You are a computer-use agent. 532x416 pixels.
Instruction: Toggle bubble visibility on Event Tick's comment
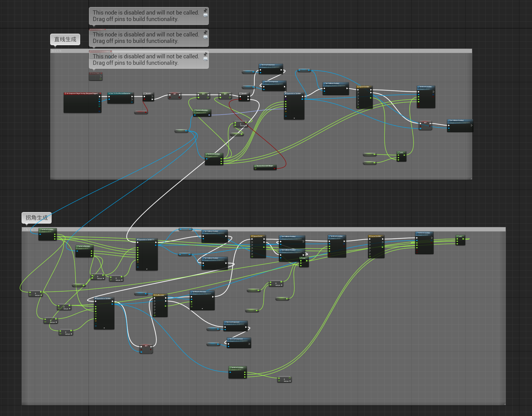coord(205,59)
